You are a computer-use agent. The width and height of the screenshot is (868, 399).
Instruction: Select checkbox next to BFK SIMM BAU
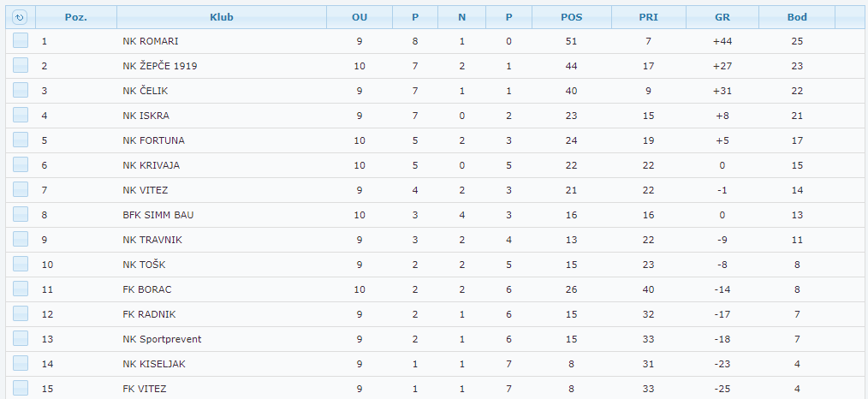[21, 215]
